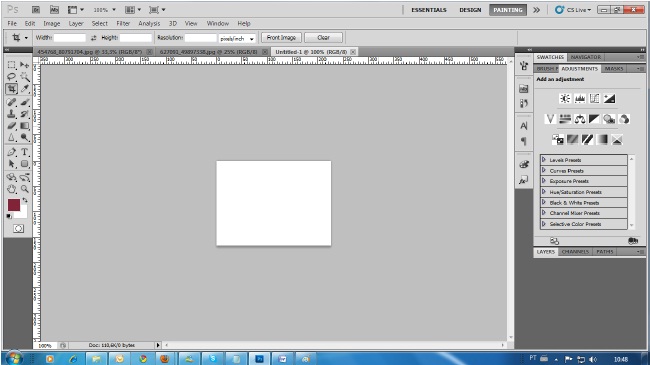This screenshot has width=650, height=365.
Task: Switch to the Navigator tab
Action: pos(585,57)
